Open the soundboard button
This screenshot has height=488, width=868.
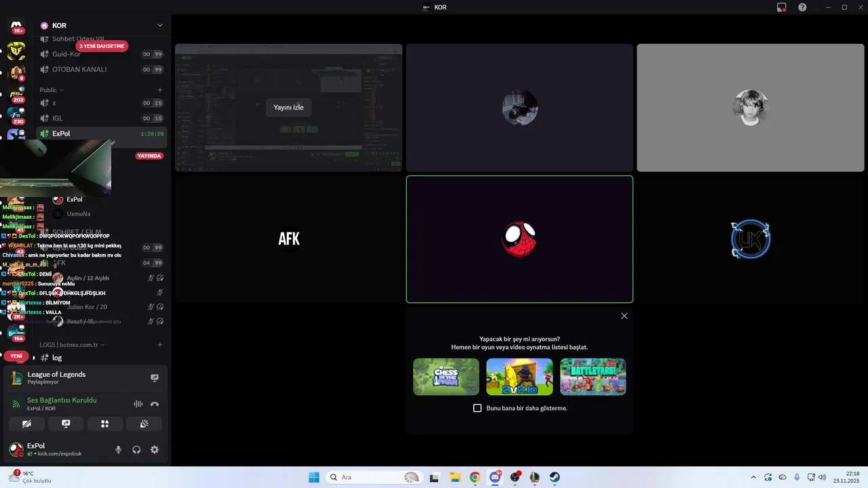point(144,424)
